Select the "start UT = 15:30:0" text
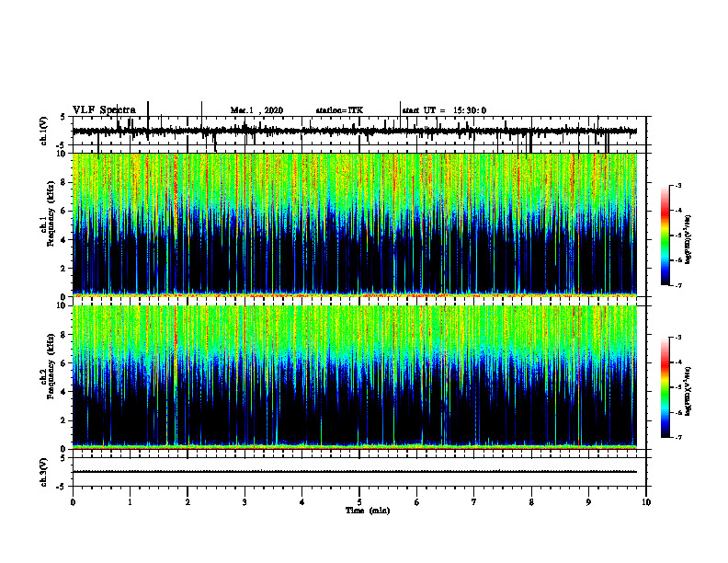 444,110
